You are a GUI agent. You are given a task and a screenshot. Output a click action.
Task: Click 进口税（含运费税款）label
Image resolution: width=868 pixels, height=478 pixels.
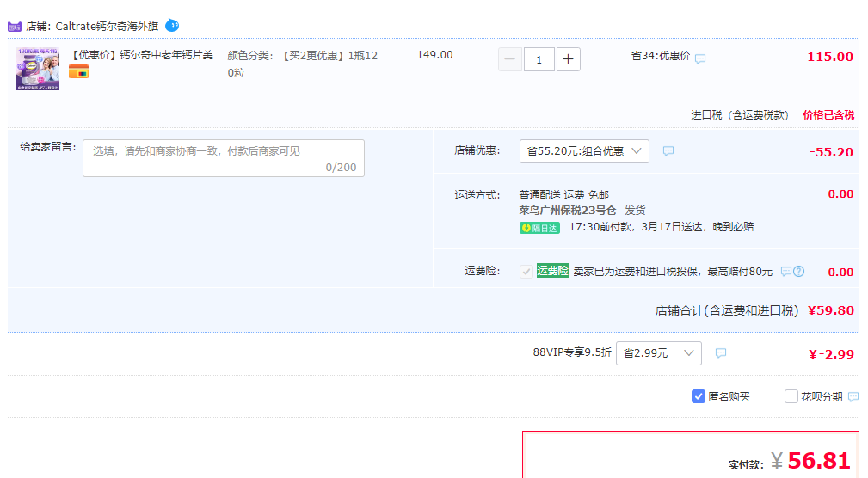point(740,114)
